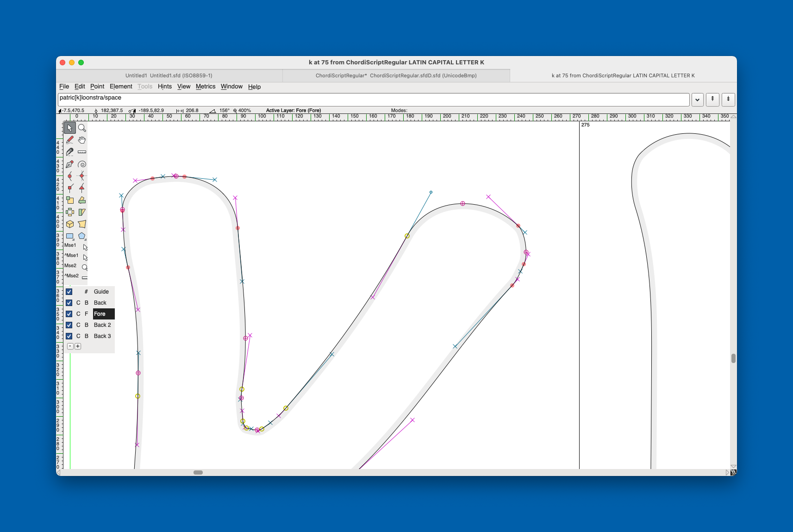
Task: Select the Back layer name
Action: (100, 303)
